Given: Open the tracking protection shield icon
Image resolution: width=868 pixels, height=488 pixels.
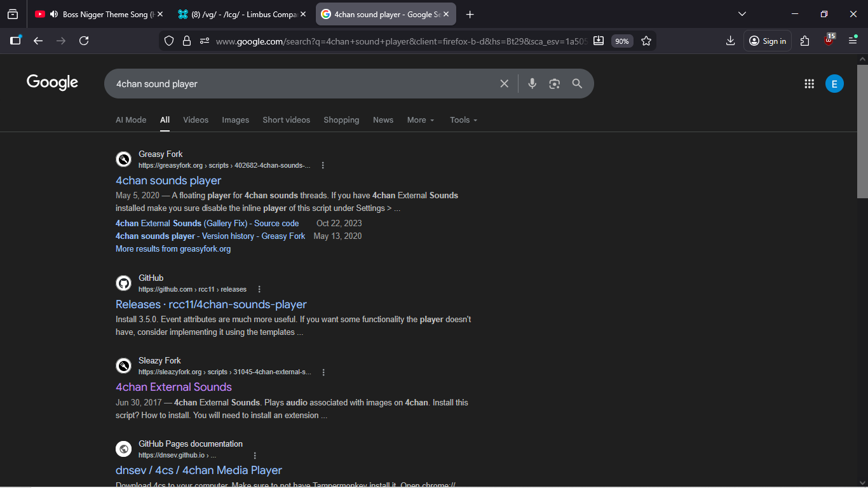Looking at the screenshot, I should (x=169, y=41).
